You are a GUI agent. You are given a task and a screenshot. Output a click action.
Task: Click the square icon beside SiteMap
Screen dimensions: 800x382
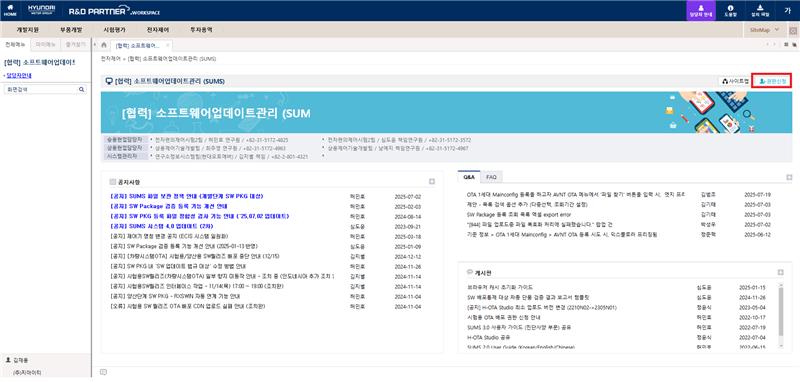click(x=793, y=30)
